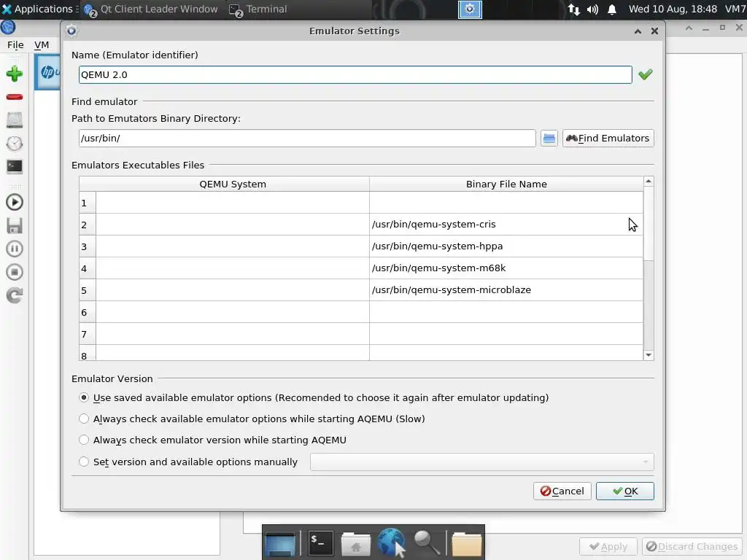
Task: Open the file folder icon in dock
Action: click(466, 543)
